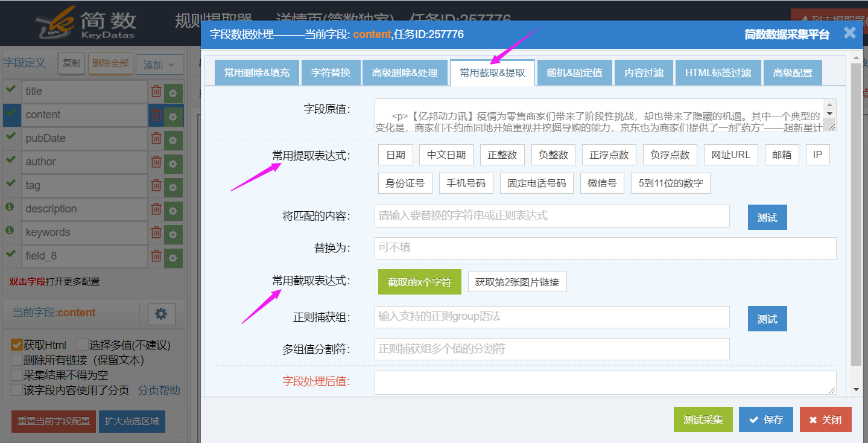Switch to 常用截取&提取 tab
This screenshot has width=868, height=443.
pyautogui.click(x=492, y=73)
